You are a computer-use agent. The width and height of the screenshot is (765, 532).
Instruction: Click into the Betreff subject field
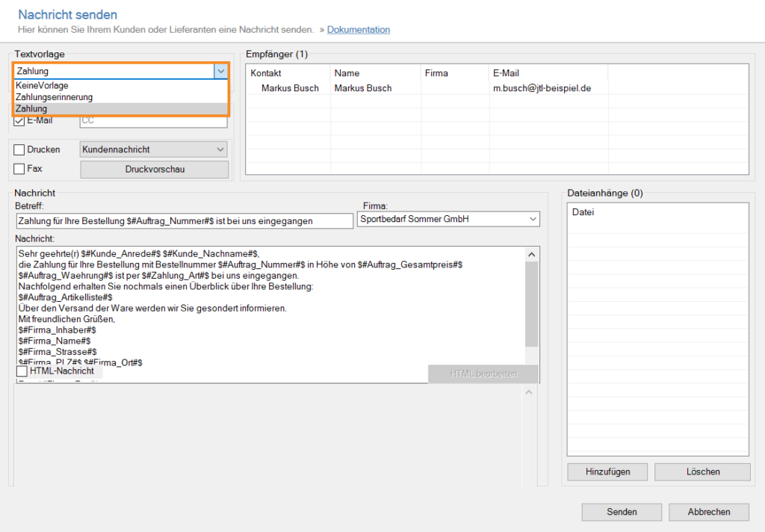point(184,221)
